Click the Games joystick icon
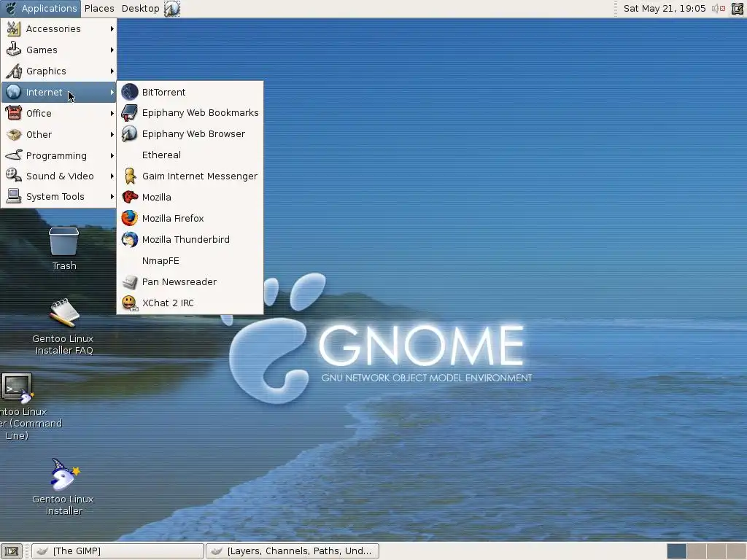The height and width of the screenshot is (560, 747). coord(13,50)
